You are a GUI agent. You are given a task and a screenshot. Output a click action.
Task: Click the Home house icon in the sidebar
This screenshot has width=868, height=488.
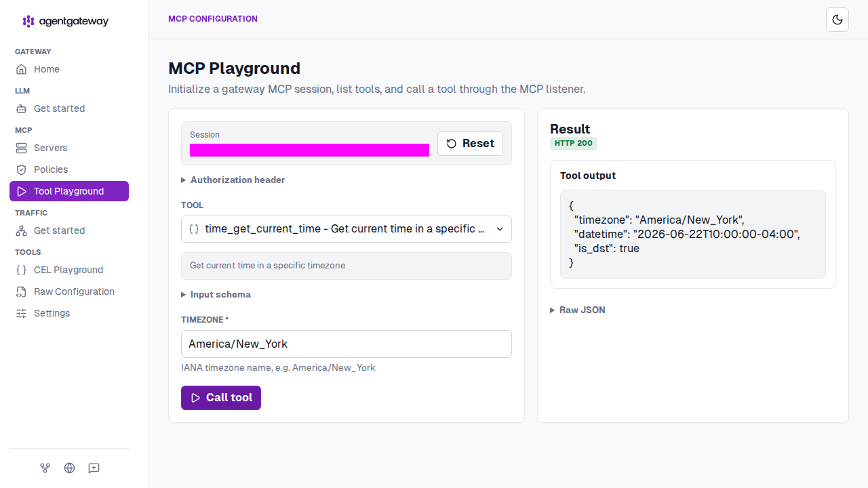[x=21, y=69]
